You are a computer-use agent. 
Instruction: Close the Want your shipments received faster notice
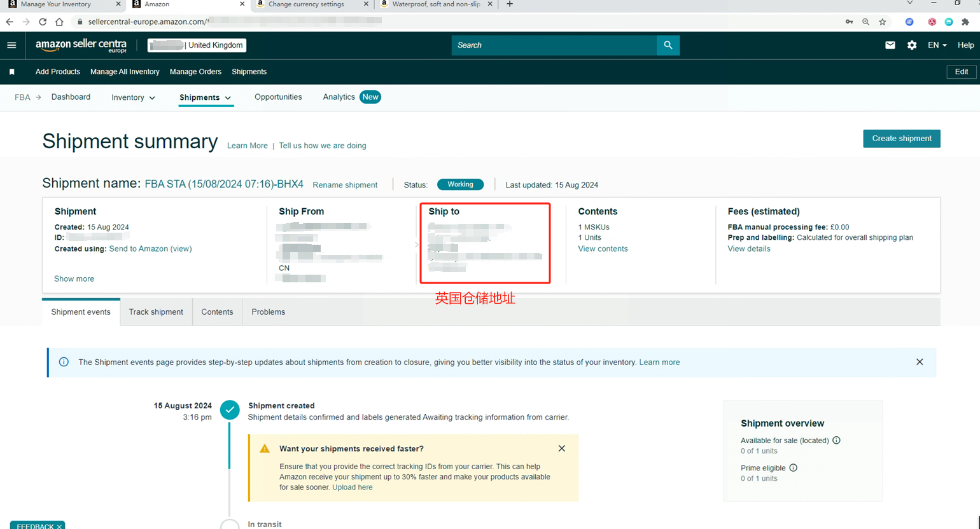pos(562,448)
